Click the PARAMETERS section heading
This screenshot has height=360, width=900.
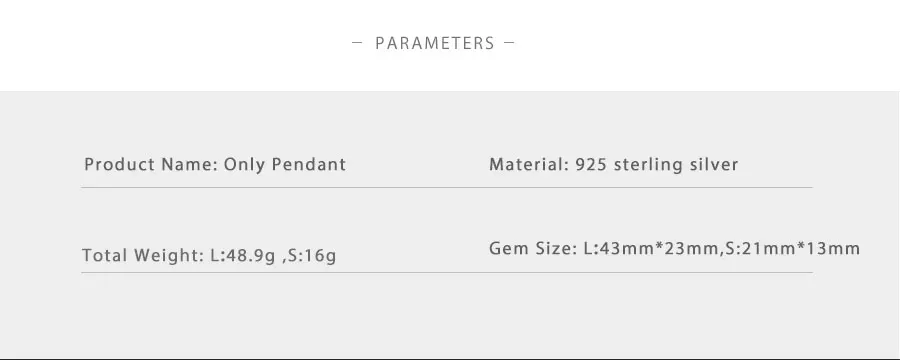tap(435, 43)
